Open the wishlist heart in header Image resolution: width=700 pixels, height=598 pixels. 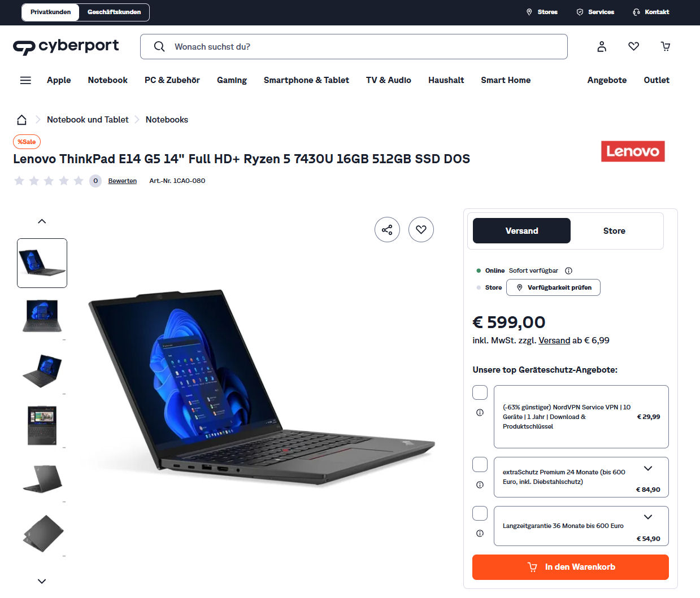[x=634, y=46]
